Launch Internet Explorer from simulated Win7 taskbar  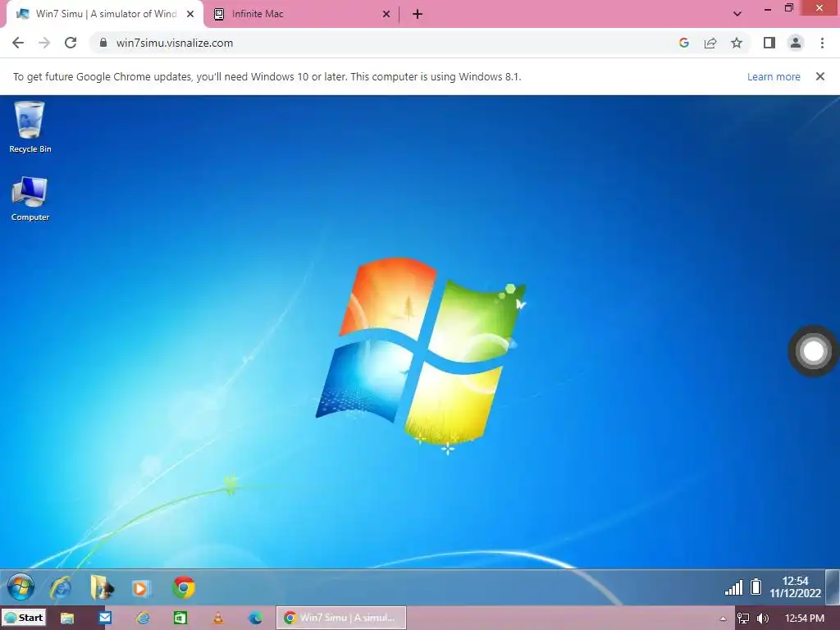click(61, 588)
